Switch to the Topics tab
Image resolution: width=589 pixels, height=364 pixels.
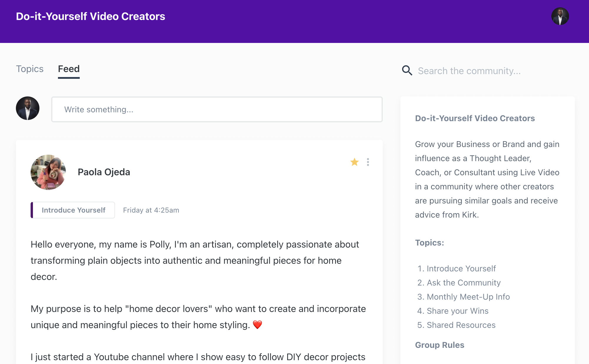(x=30, y=69)
